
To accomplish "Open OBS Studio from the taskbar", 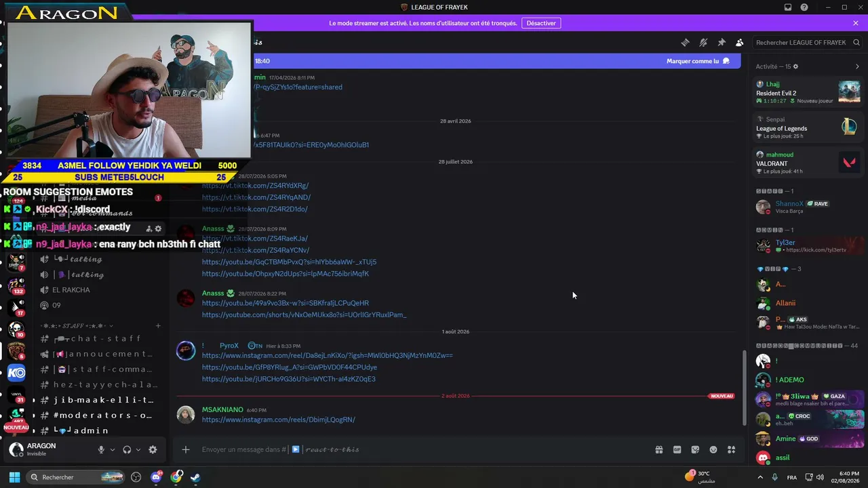I will (136, 477).
